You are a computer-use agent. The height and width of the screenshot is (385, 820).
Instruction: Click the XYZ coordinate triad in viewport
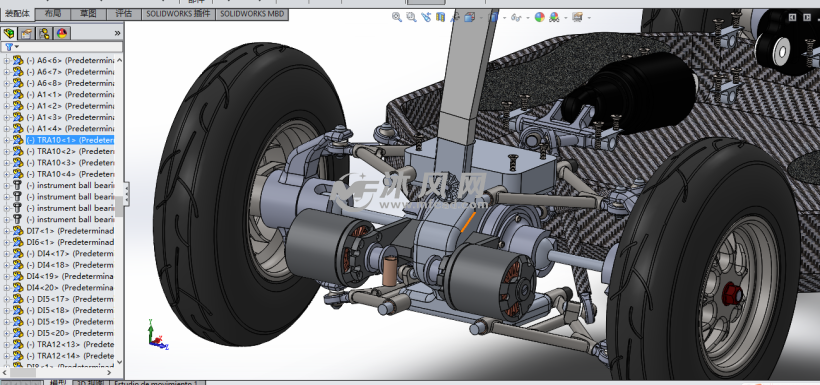(157, 334)
